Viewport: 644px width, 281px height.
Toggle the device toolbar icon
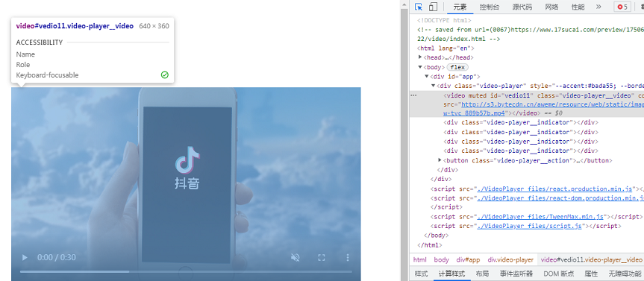click(x=433, y=7)
